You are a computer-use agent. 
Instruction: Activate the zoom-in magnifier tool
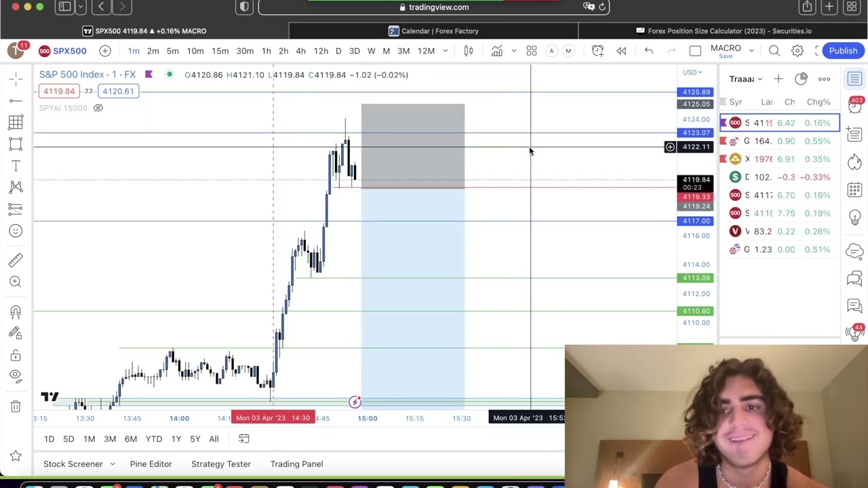[x=16, y=281]
